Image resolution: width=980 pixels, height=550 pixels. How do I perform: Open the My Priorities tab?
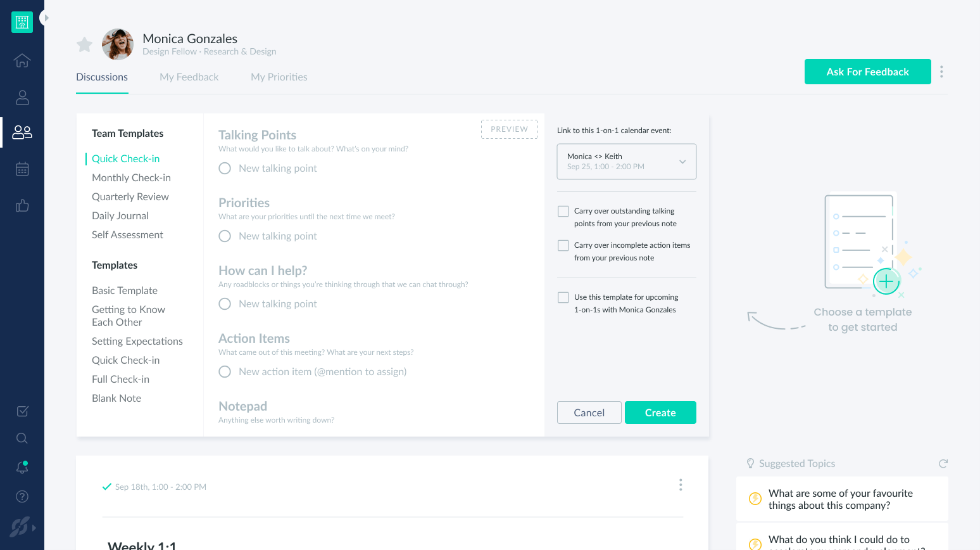pyautogui.click(x=279, y=77)
